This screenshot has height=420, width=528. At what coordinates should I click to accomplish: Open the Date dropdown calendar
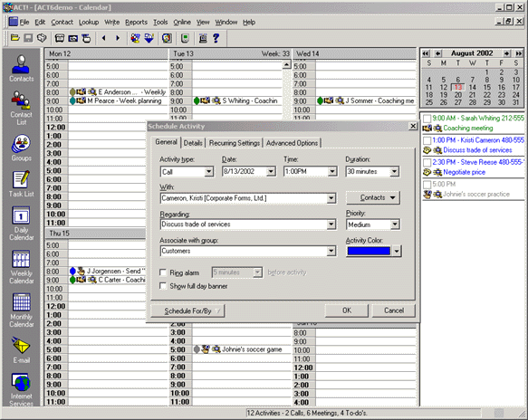click(x=271, y=172)
